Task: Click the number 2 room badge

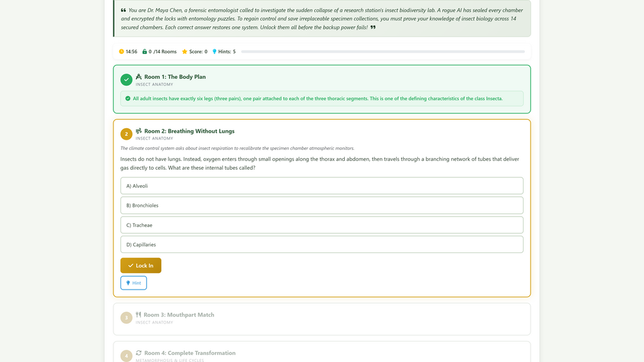Action: tap(126, 134)
